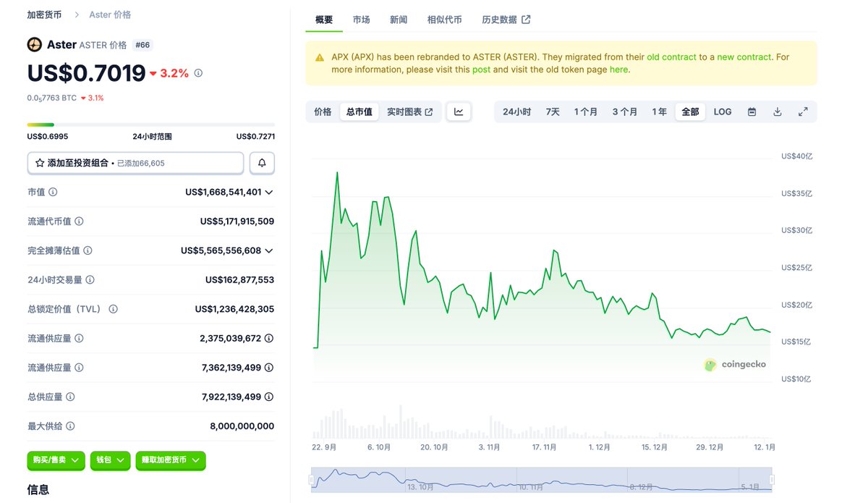Switch to the 市场 tab
This screenshot has height=503, width=868.
tap(362, 20)
